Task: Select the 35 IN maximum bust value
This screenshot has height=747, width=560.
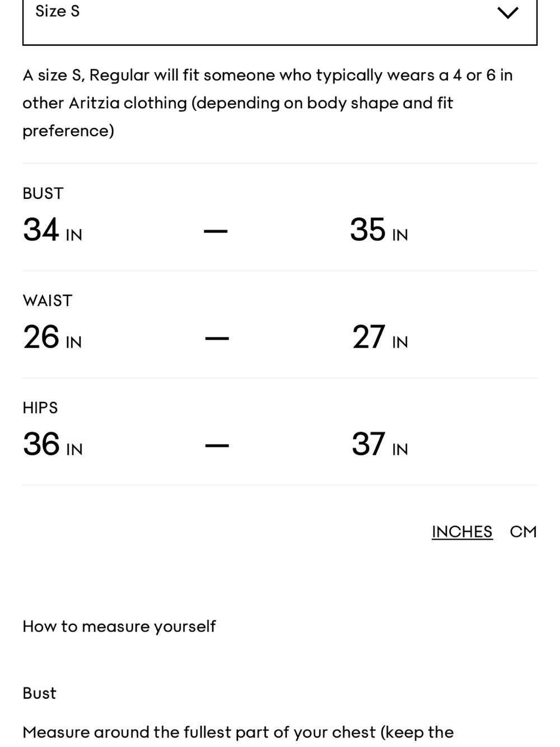Action: coord(379,230)
